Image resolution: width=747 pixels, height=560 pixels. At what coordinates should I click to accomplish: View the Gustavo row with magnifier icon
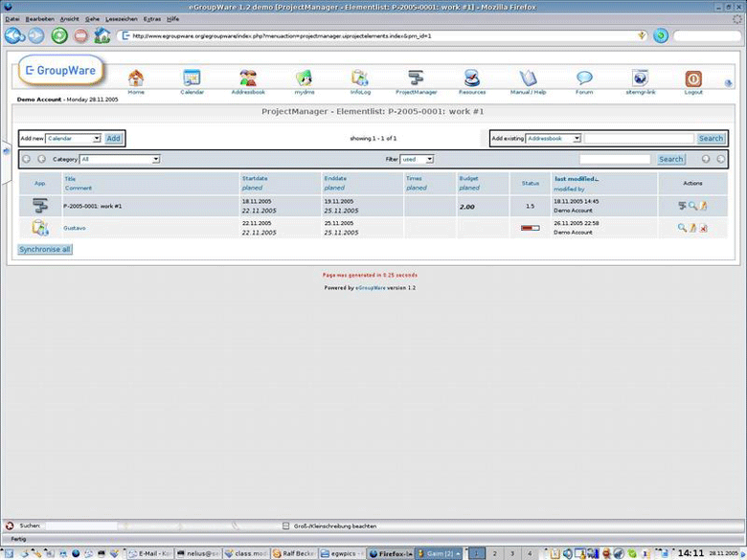coord(682,228)
